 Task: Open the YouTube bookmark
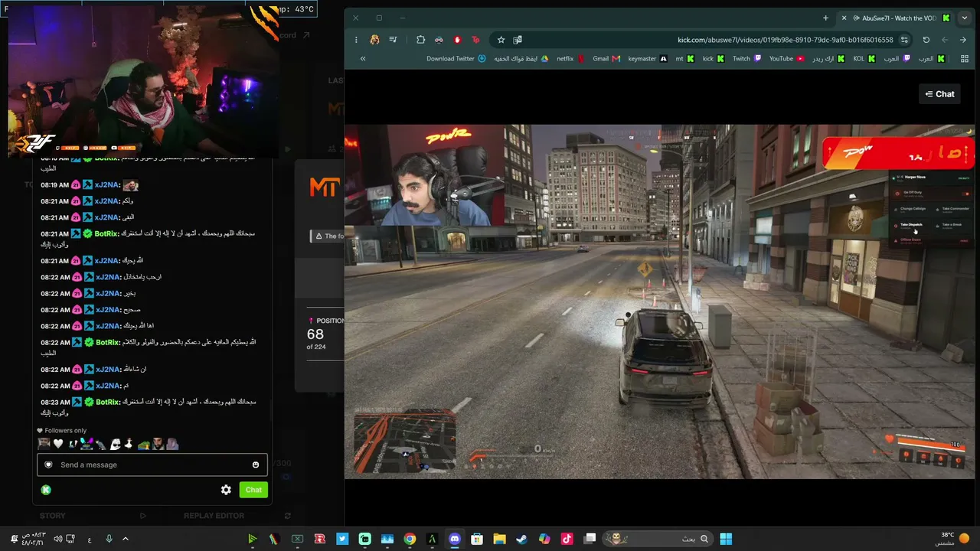786,59
